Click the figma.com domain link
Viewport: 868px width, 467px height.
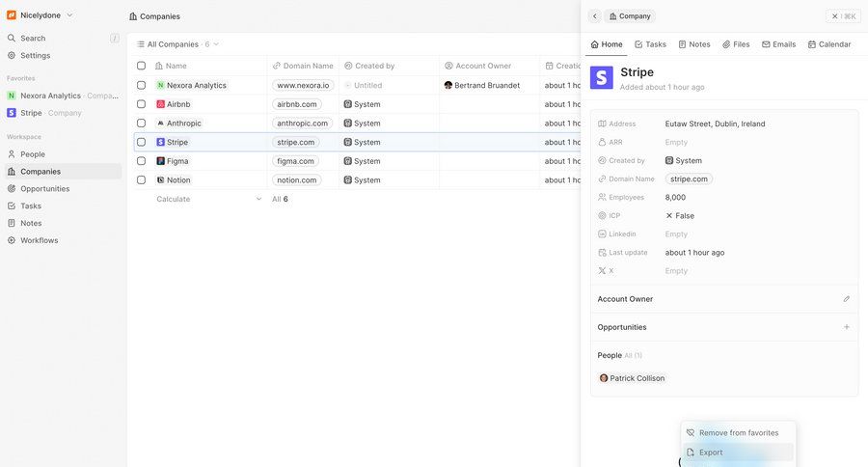(296, 161)
